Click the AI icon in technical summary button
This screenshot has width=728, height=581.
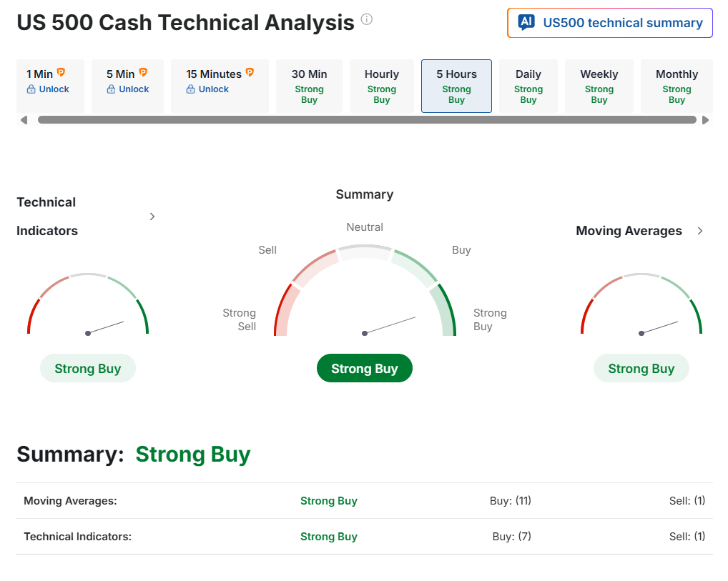tap(526, 22)
